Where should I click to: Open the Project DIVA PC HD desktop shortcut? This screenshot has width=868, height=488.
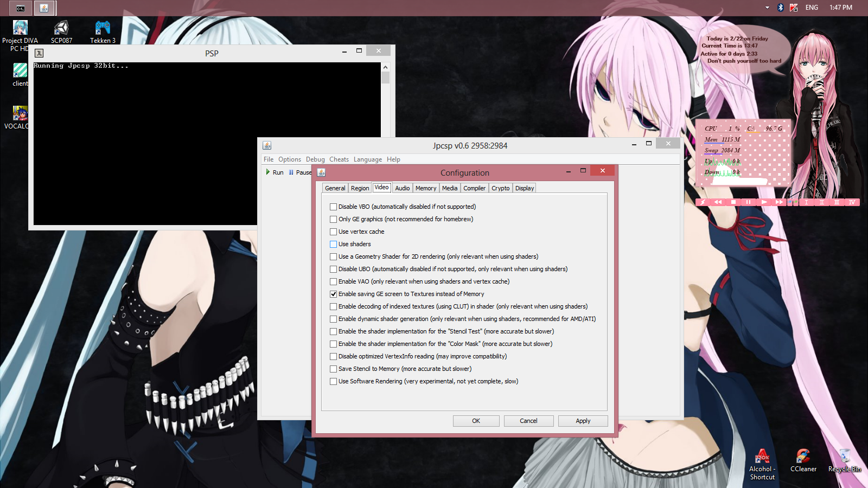click(20, 36)
